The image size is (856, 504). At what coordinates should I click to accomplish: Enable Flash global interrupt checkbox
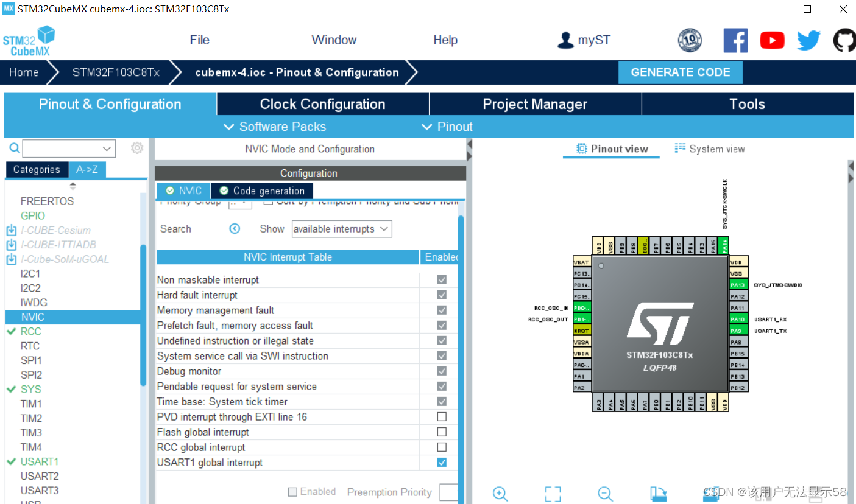click(442, 432)
